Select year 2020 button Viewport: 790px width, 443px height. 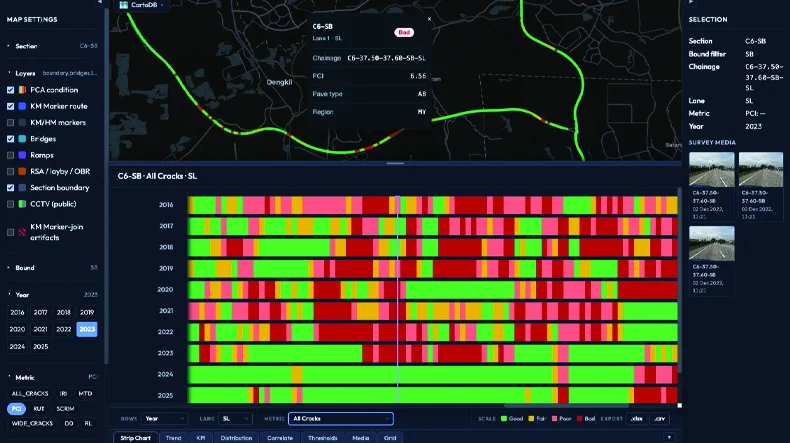[17, 329]
